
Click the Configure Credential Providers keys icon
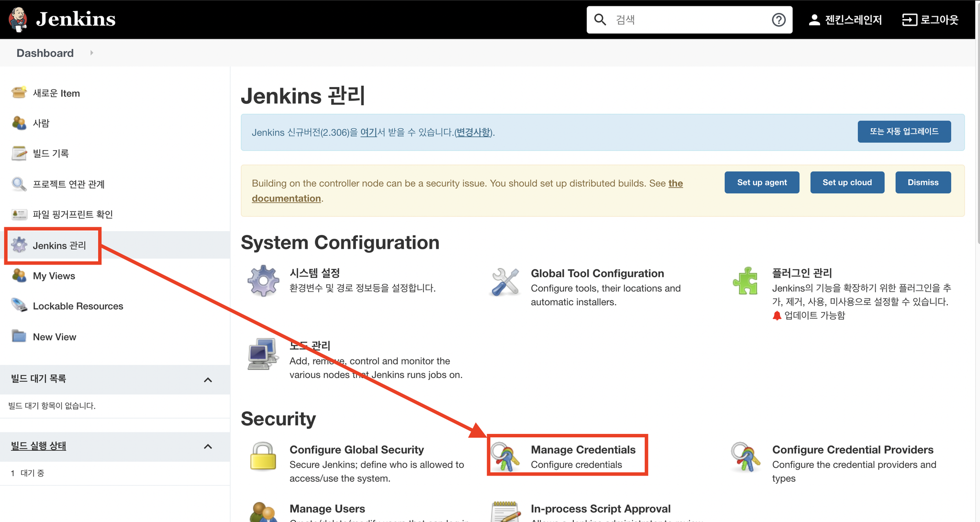746,457
